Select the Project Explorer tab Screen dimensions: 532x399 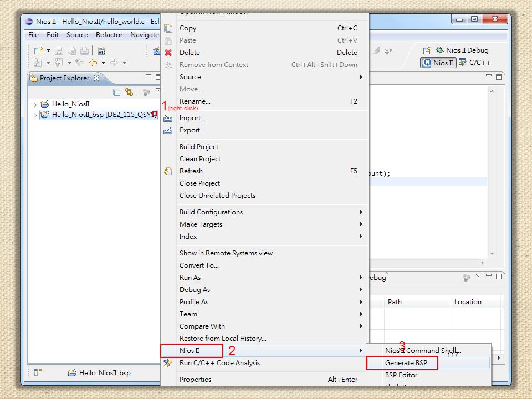click(64, 78)
